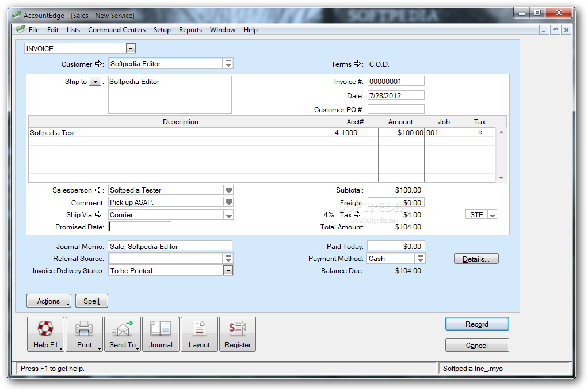
Task: Click the Print printer icon
Action: [x=85, y=334]
